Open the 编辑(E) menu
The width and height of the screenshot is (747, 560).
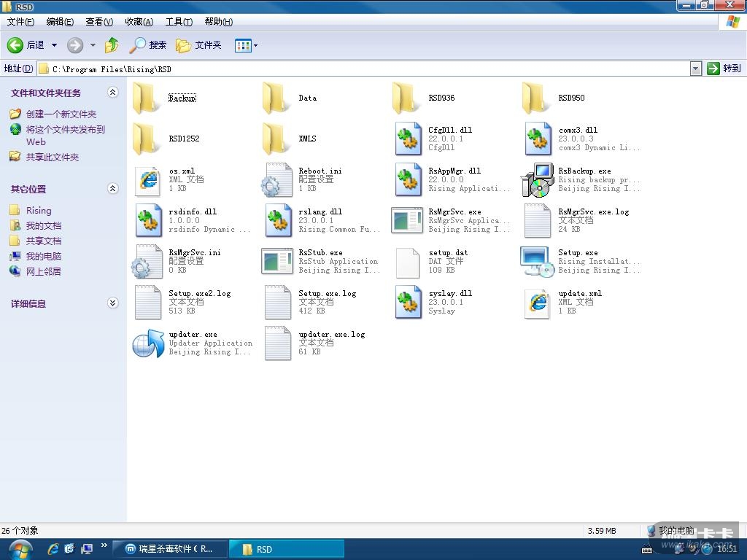60,21
